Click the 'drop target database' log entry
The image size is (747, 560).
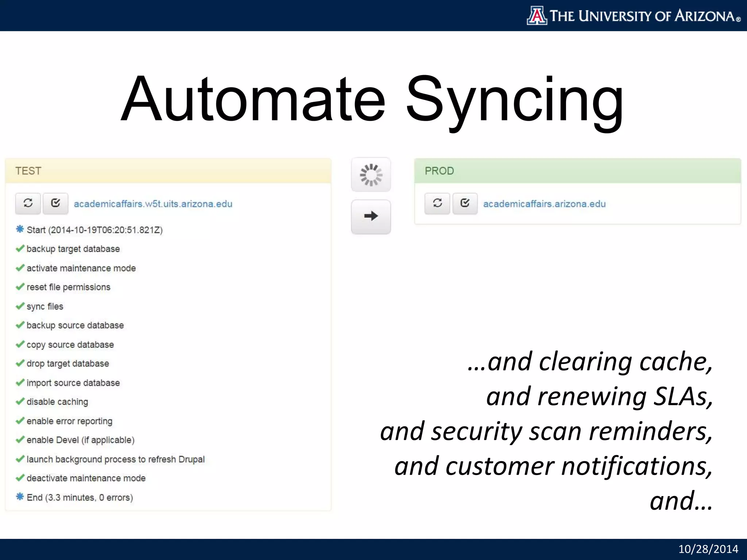(62, 363)
